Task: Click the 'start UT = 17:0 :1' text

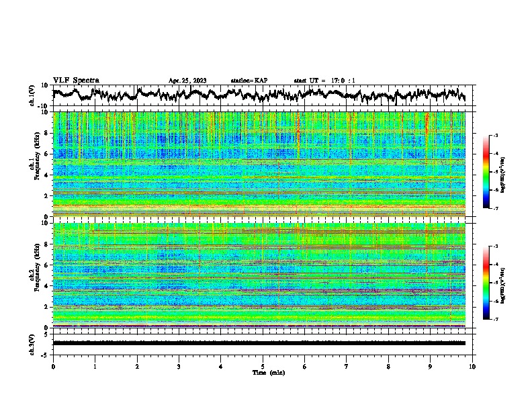Action: coord(324,81)
